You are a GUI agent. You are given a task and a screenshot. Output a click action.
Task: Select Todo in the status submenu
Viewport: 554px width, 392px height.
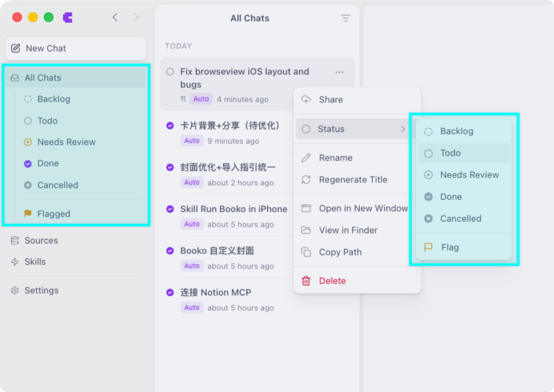[450, 153]
